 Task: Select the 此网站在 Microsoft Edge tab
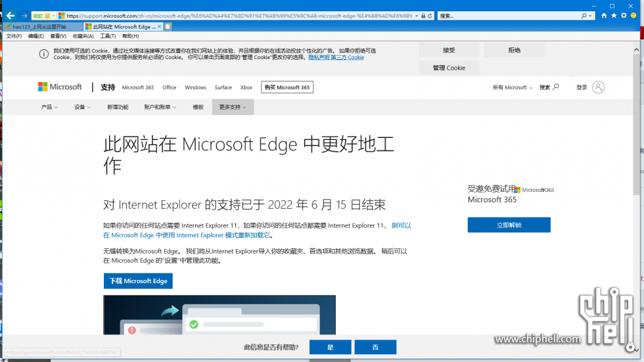(124, 27)
